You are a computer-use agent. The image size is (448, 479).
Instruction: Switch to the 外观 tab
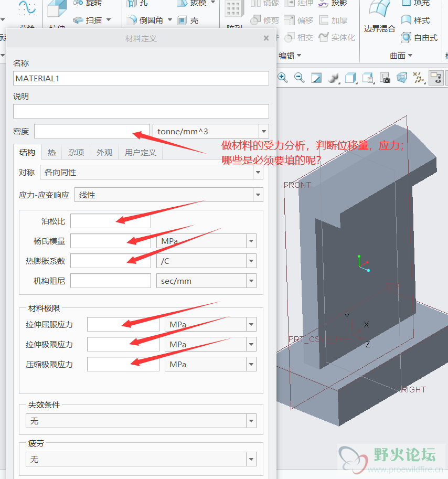click(x=104, y=152)
